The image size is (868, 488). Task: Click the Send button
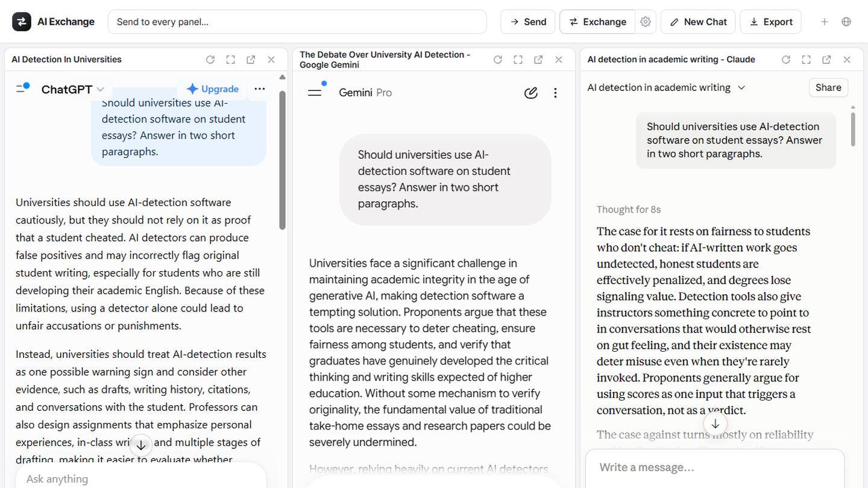tap(528, 22)
